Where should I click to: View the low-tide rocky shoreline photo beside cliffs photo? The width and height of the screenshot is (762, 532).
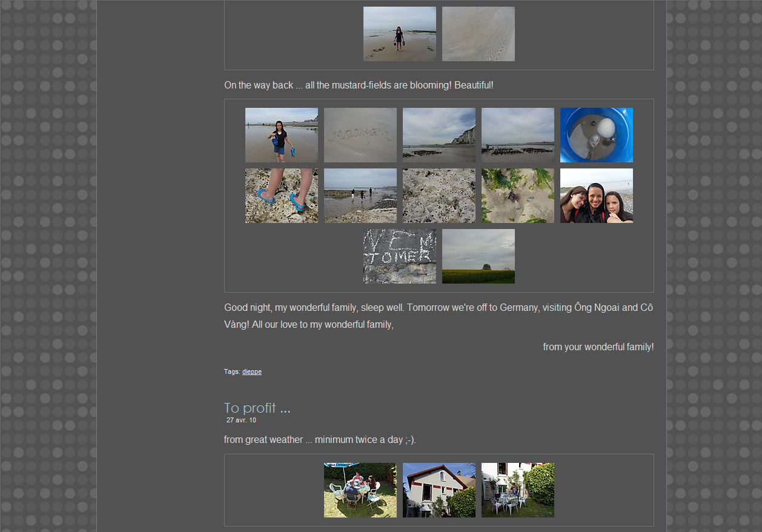[517, 135]
